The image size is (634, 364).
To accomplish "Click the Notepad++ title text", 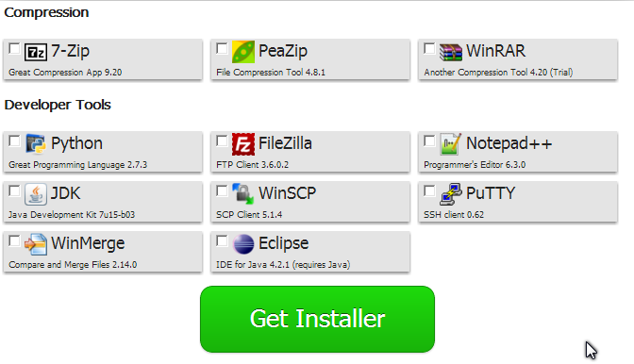I will [x=509, y=143].
